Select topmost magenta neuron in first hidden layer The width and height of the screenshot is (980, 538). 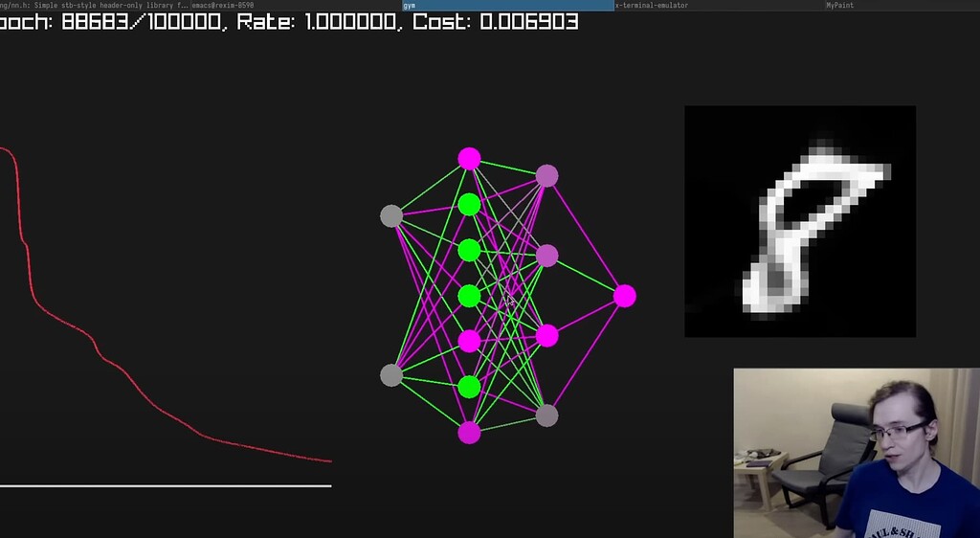[x=469, y=159]
